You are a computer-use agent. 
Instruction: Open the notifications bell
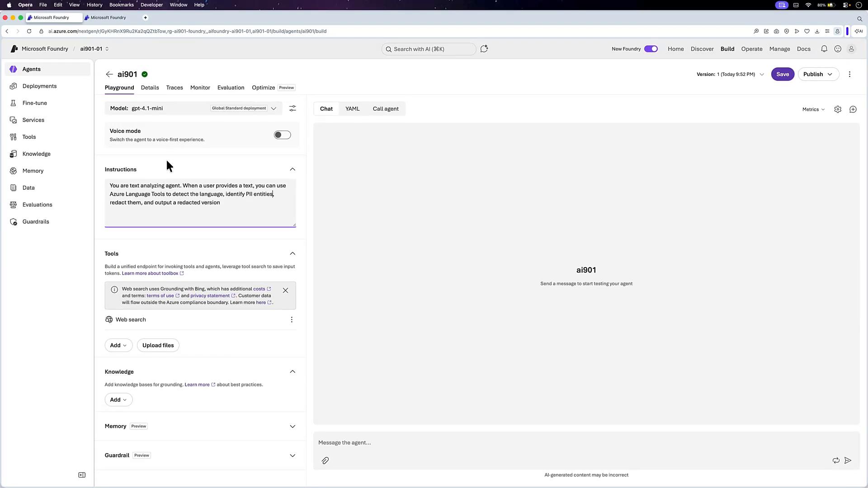824,49
